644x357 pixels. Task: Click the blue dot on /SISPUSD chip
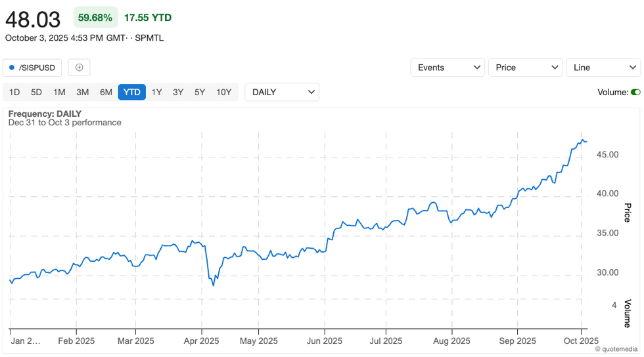click(x=12, y=68)
